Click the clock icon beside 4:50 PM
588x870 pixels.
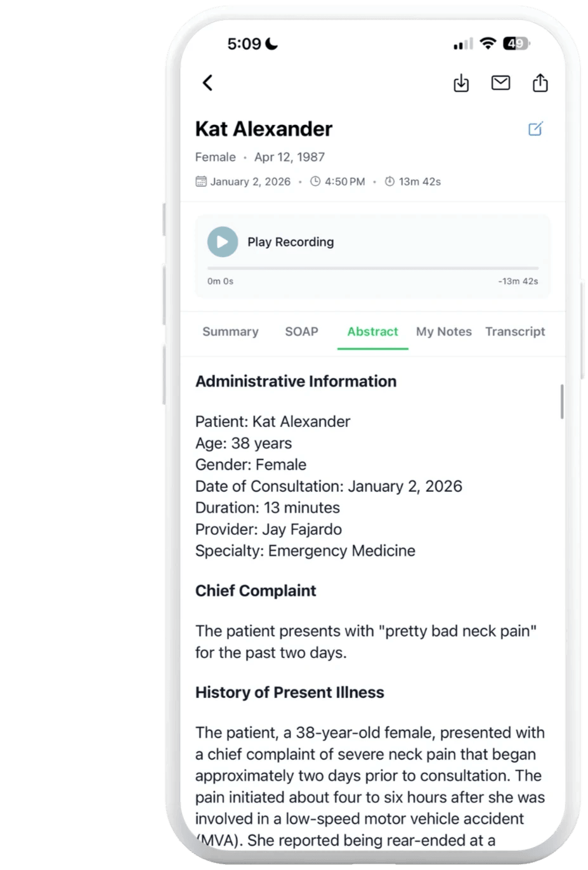tap(315, 181)
